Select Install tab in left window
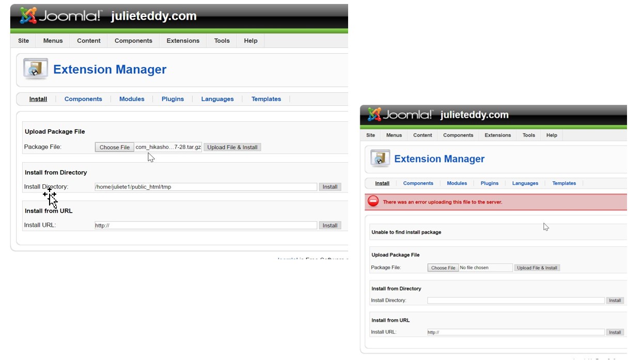The height and width of the screenshot is (364, 642). (x=38, y=99)
